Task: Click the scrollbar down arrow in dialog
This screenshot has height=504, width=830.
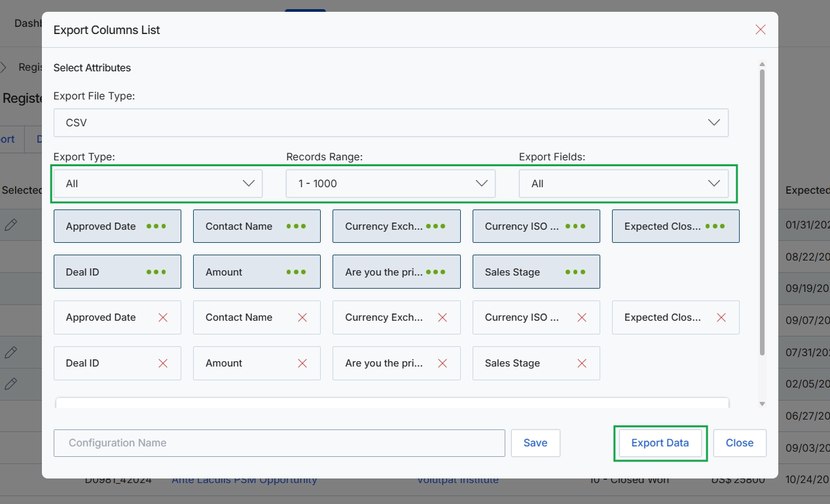Action: coord(762,404)
